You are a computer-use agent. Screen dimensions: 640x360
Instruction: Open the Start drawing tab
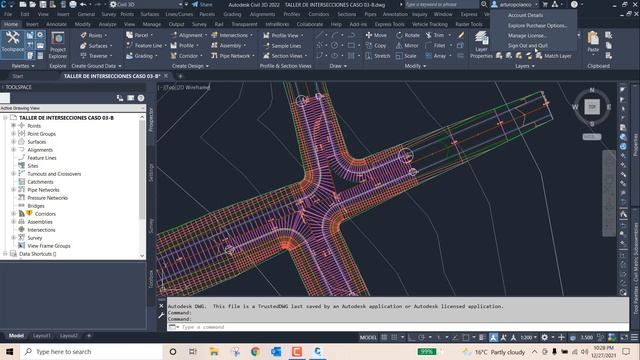tap(18, 76)
